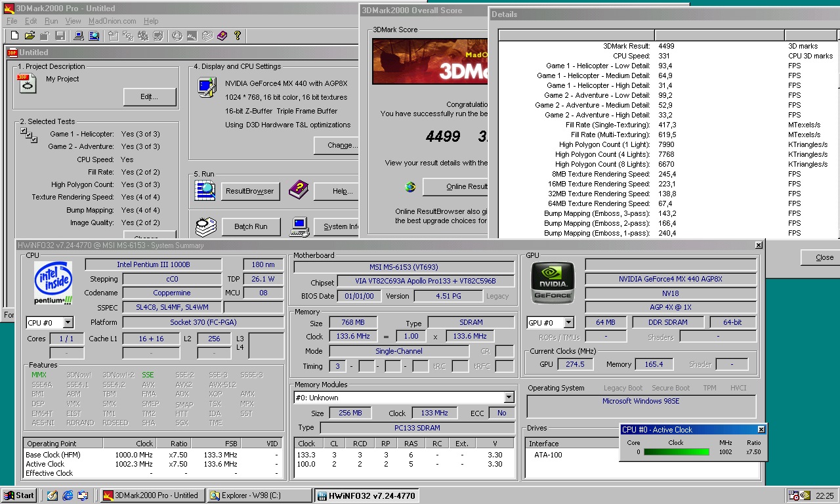Click the 'Fill Rate (Multi-Texturing):' row in Details

click(667, 135)
